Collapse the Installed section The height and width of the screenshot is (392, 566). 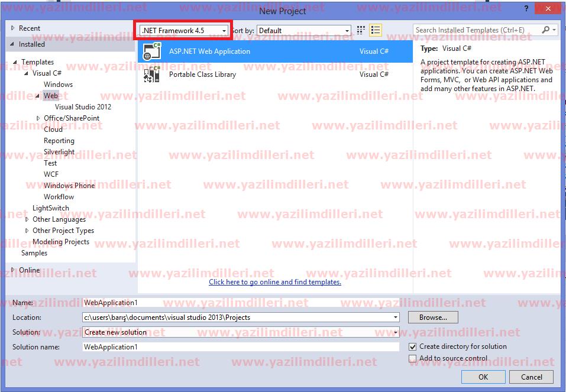point(12,44)
